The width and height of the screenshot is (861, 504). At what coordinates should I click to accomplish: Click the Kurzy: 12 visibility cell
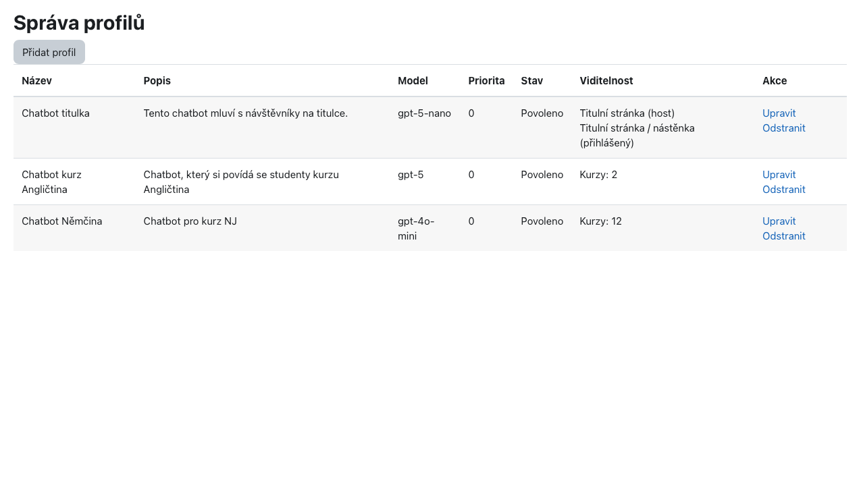click(x=600, y=221)
